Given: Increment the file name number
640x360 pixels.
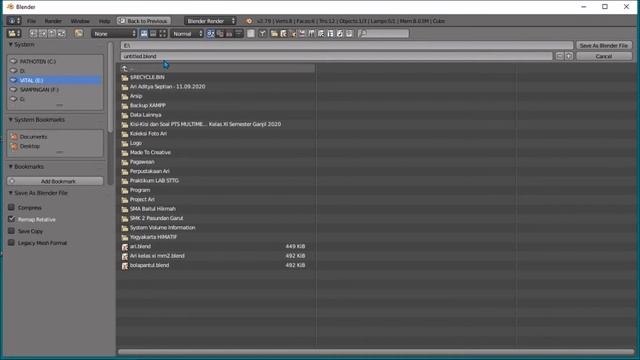Looking at the screenshot, I should click(x=569, y=56).
